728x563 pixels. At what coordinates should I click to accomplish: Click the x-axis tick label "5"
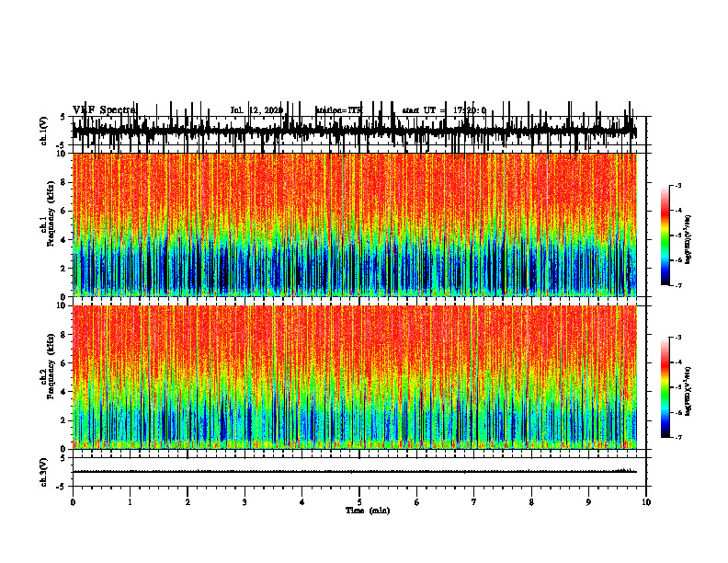(x=359, y=502)
